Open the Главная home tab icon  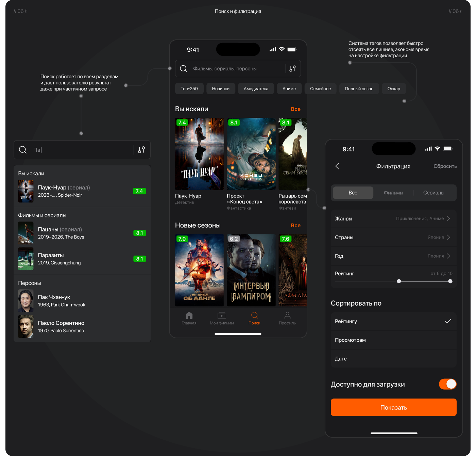point(189,315)
